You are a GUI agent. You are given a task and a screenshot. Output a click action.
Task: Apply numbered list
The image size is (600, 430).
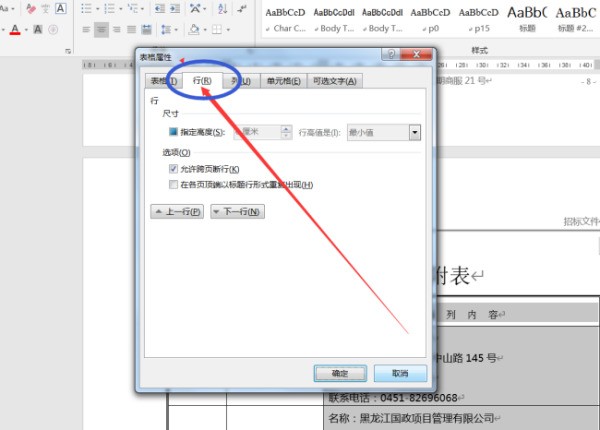tap(109, 8)
